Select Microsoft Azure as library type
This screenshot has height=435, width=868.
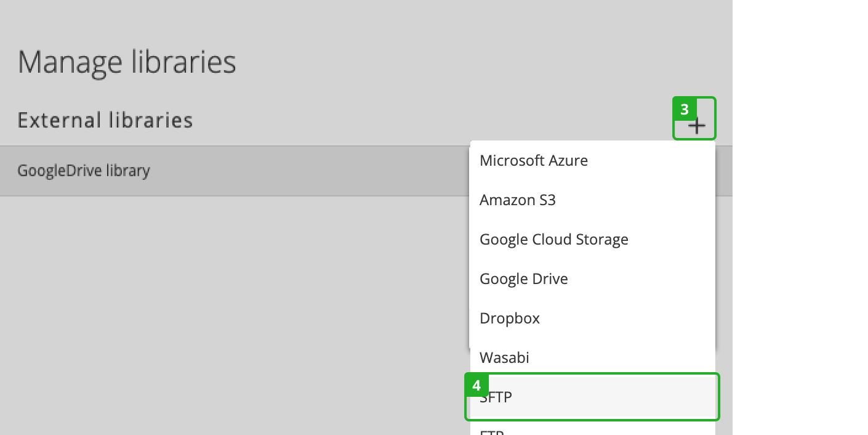(x=533, y=160)
